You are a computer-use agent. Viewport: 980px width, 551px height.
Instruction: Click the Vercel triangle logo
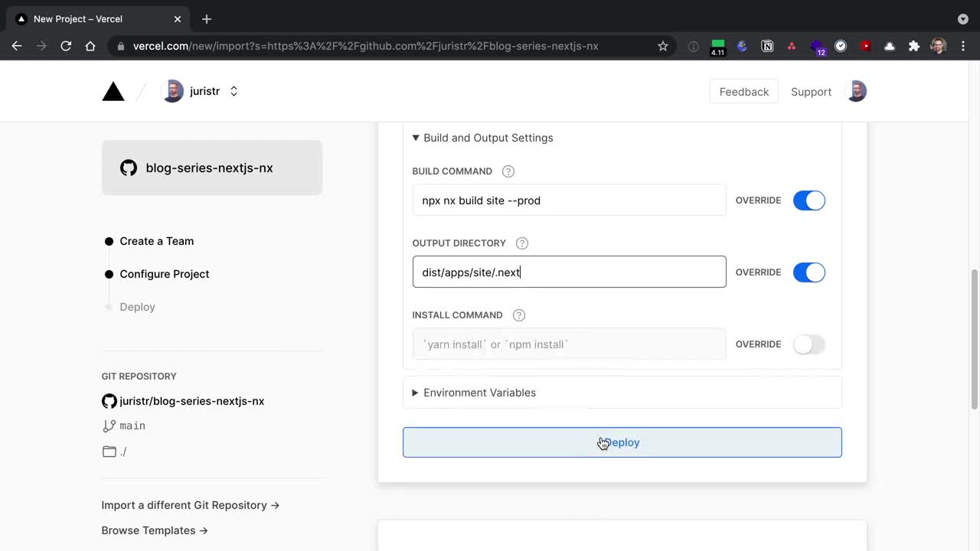point(113,92)
